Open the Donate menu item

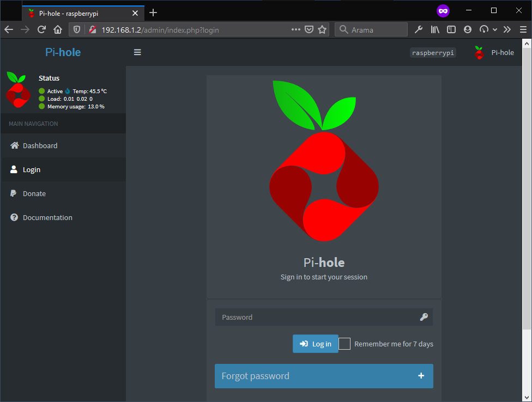[x=63, y=193]
